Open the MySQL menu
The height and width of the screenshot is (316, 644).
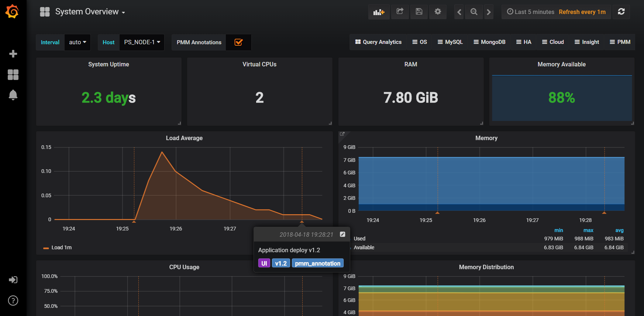click(450, 42)
